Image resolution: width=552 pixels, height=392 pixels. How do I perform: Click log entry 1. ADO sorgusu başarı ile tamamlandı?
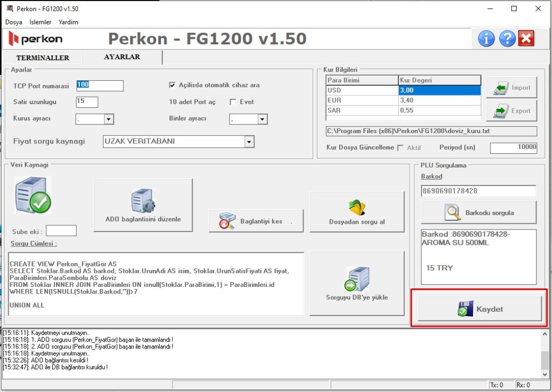click(88, 340)
